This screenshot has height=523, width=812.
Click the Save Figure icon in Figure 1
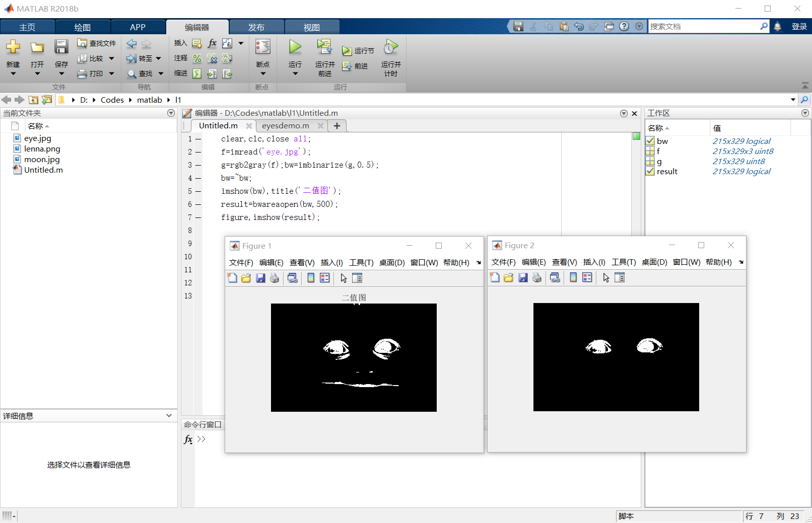(x=260, y=278)
